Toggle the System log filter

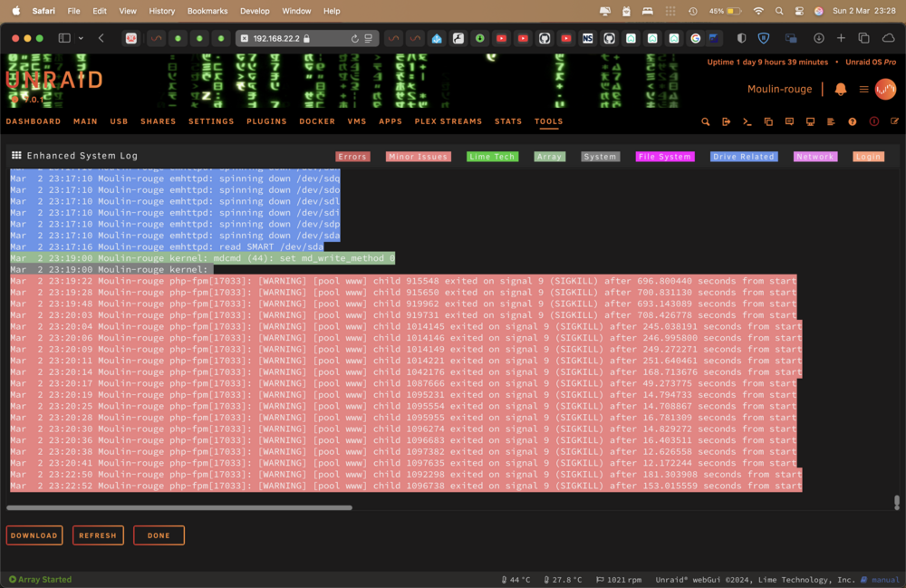pos(600,157)
